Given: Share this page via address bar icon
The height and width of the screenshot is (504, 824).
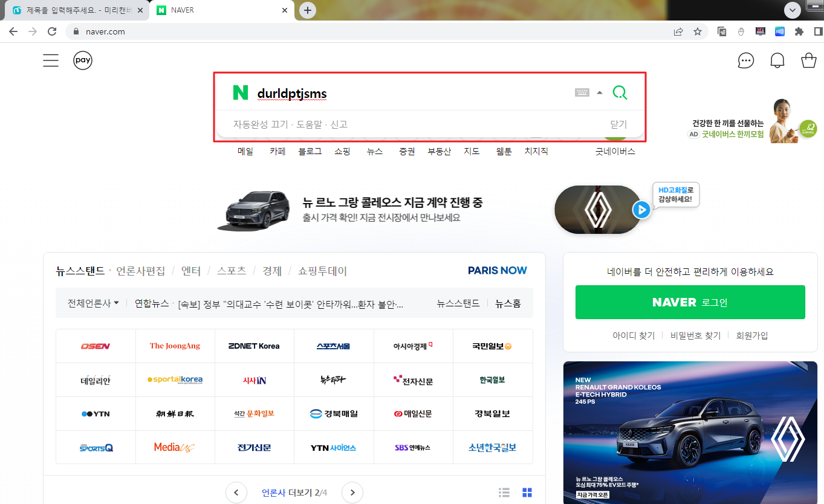Looking at the screenshot, I should (678, 31).
